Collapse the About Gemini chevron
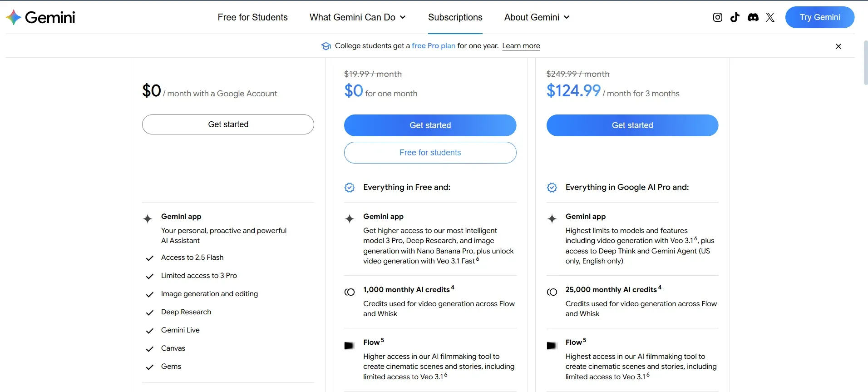The height and width of the screenshot is (392, 868). [x=567, y=17]
